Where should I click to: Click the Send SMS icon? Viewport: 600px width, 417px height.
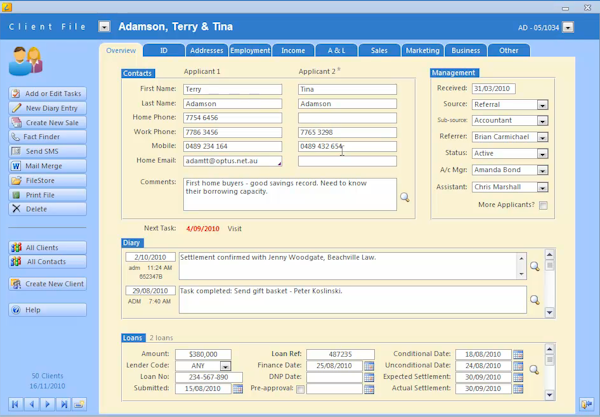click(16, 151)
